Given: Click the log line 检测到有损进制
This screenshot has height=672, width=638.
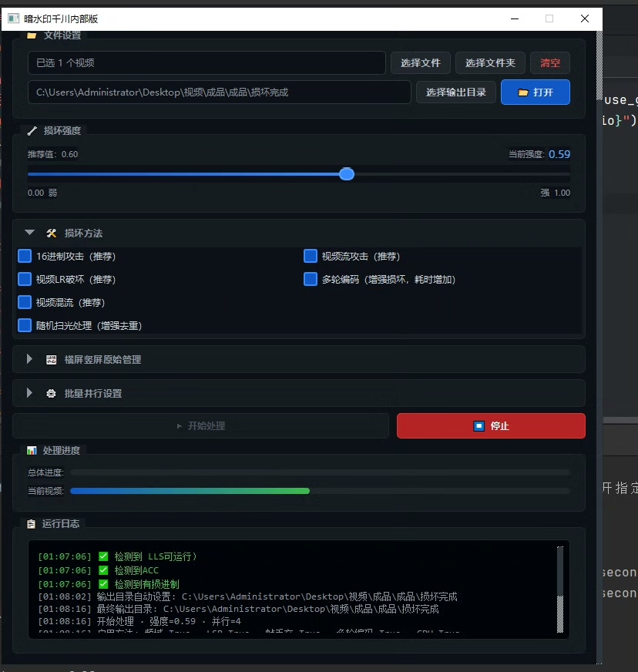Looking at the screenshot, I should coord(109,584).
